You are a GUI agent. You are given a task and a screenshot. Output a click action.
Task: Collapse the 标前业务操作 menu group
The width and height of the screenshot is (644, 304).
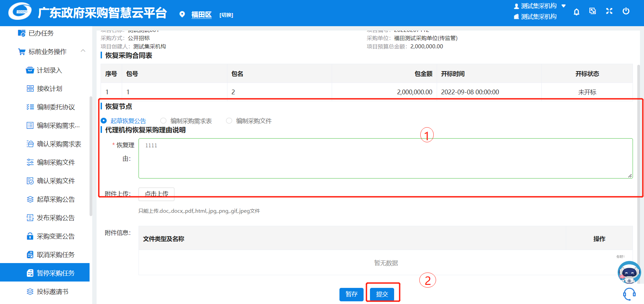point(83,51)
